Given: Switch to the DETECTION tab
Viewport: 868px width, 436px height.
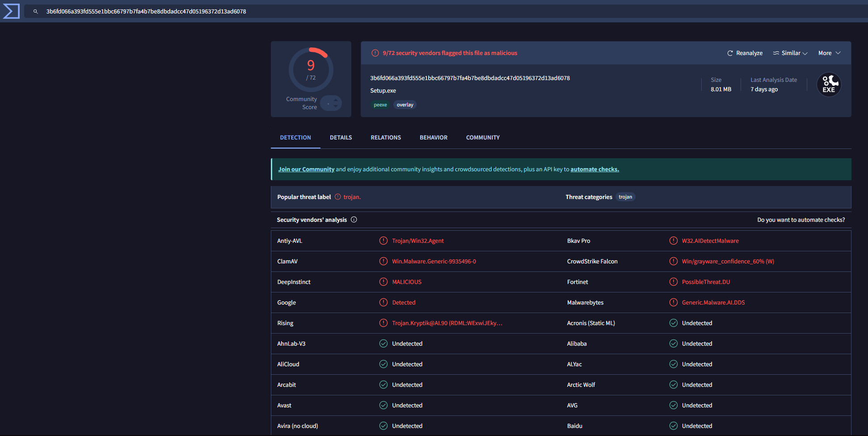Looking at the screenshot, I should [295, 138].
